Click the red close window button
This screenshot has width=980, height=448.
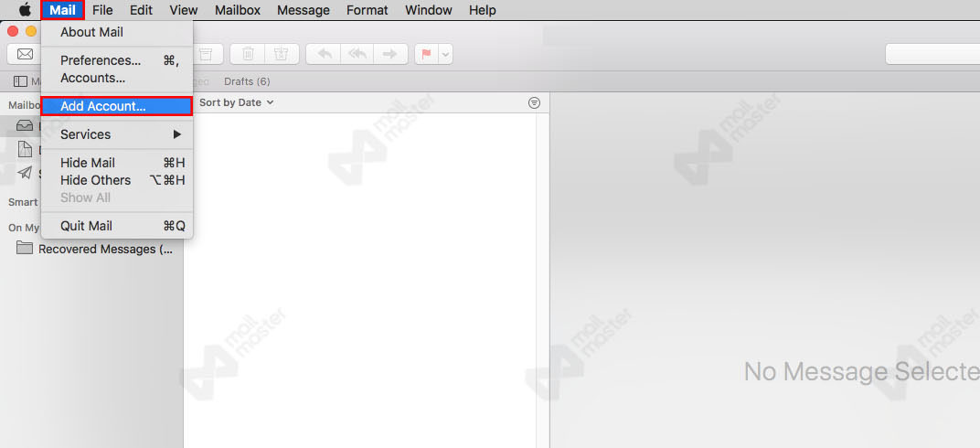[13, 31]
